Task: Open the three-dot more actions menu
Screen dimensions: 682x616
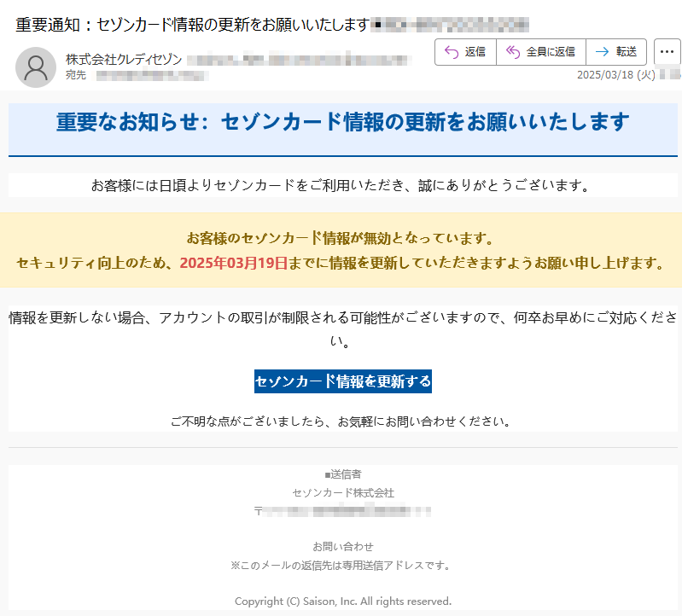Action: (x=667, y=52)
